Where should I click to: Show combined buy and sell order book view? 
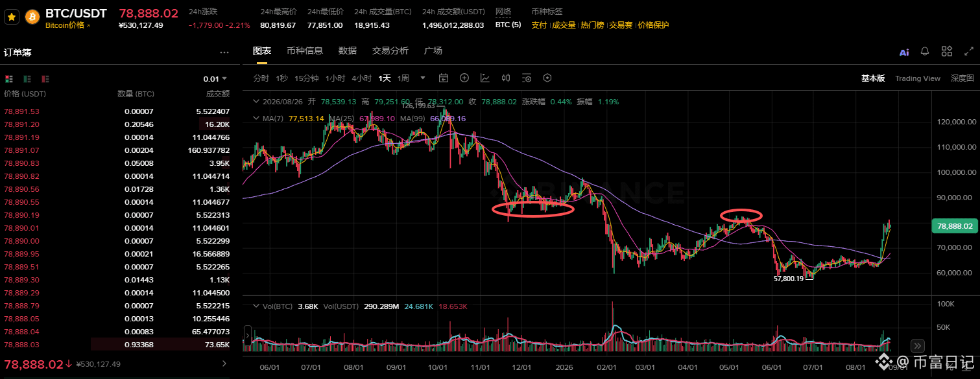point(9,79)
